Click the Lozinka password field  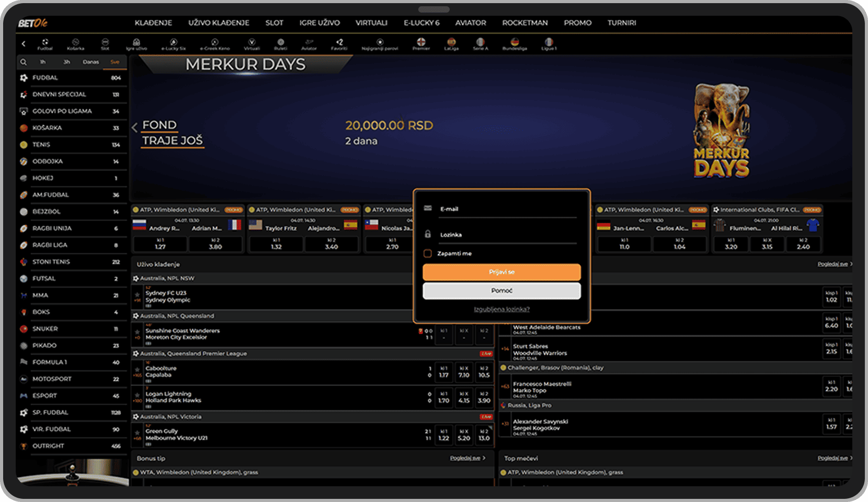(508, 235)
